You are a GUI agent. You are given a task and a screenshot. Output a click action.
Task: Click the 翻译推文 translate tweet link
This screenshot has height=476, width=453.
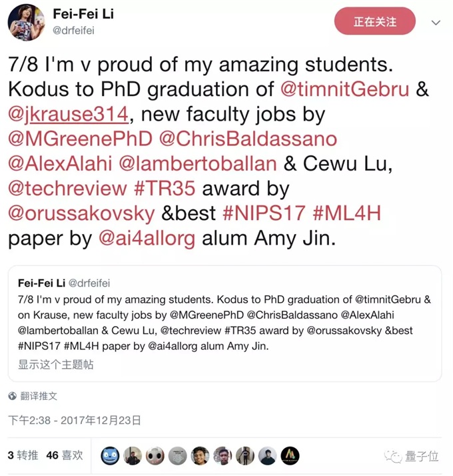point(39,396)
